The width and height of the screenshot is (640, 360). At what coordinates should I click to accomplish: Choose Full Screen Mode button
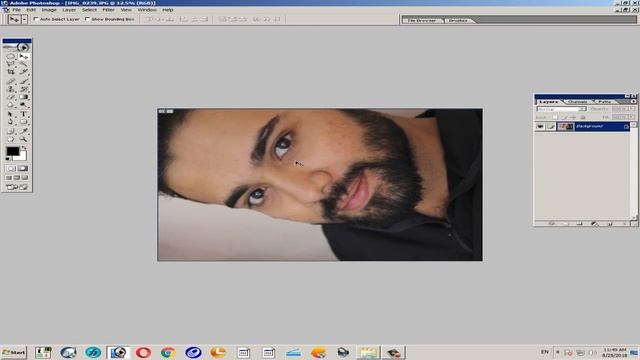click(25, 178)
